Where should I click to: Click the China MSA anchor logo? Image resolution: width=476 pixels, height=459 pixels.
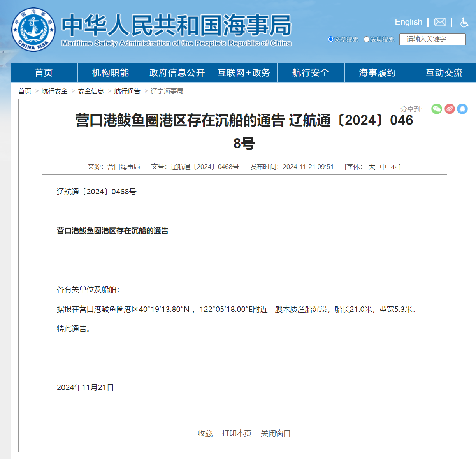[x=33, y=29]
